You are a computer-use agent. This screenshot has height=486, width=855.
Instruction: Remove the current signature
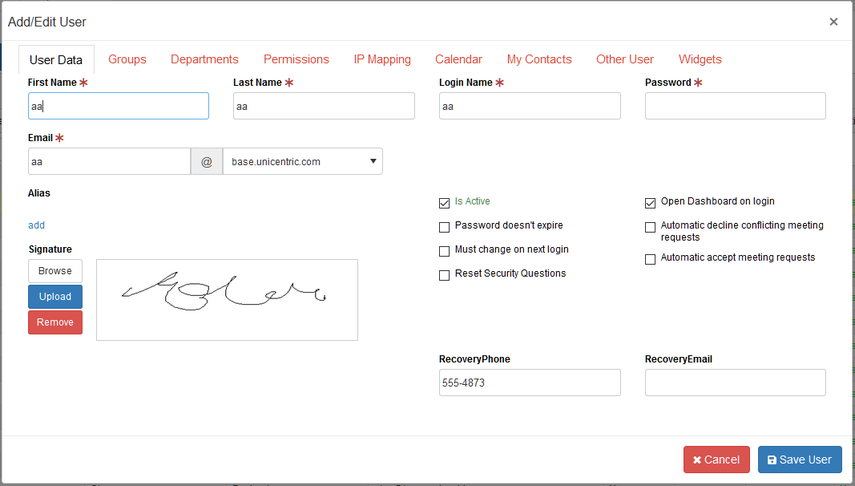(x=55, y=322)
